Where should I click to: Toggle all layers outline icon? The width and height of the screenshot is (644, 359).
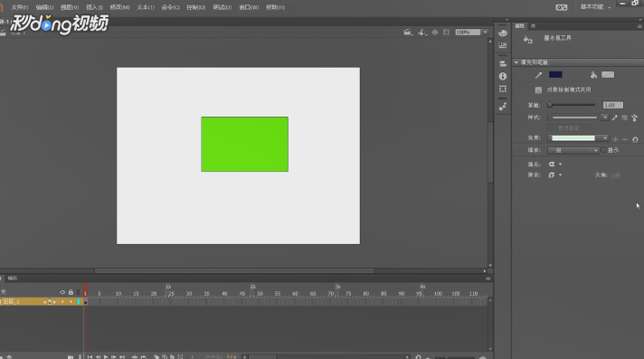click(x=79, y=292)
